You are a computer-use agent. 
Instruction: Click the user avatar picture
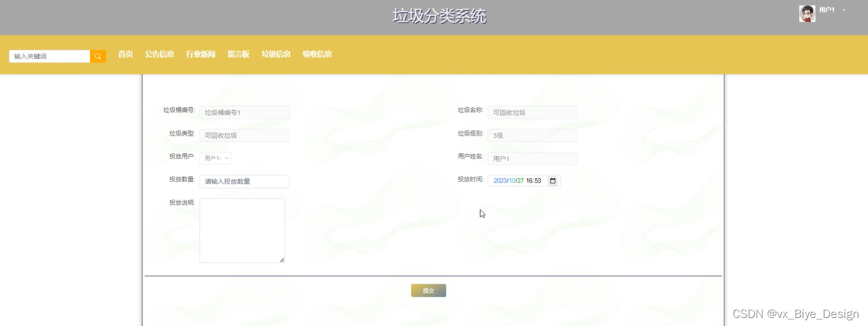[x=807, y=14]
